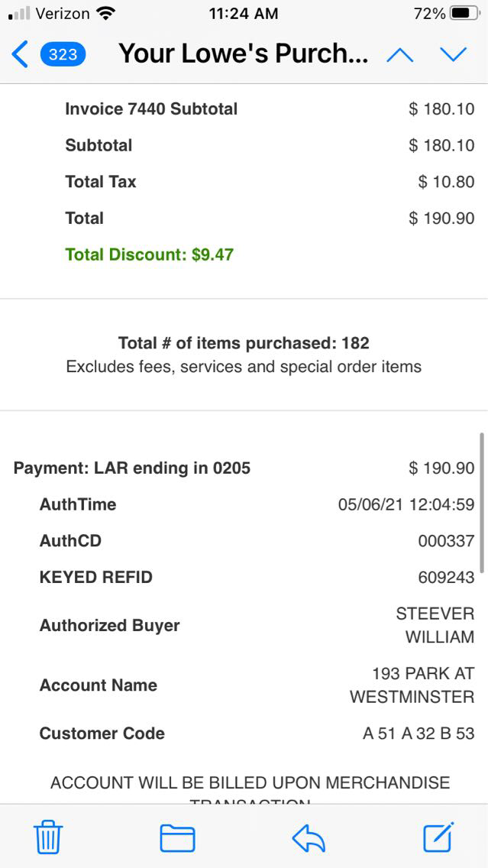488x868 pixels.
Task: Tap the green Total Discount: $9.47 text
Action: click(150, 254)
